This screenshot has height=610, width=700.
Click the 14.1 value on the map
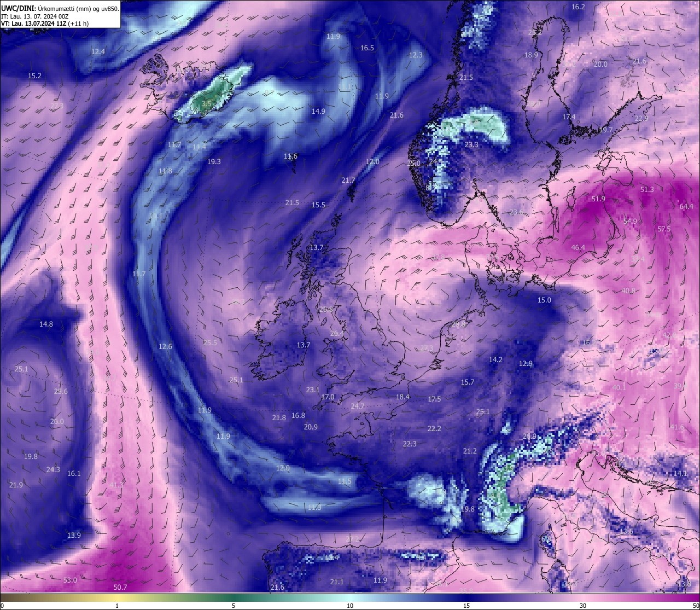[680, 473]
